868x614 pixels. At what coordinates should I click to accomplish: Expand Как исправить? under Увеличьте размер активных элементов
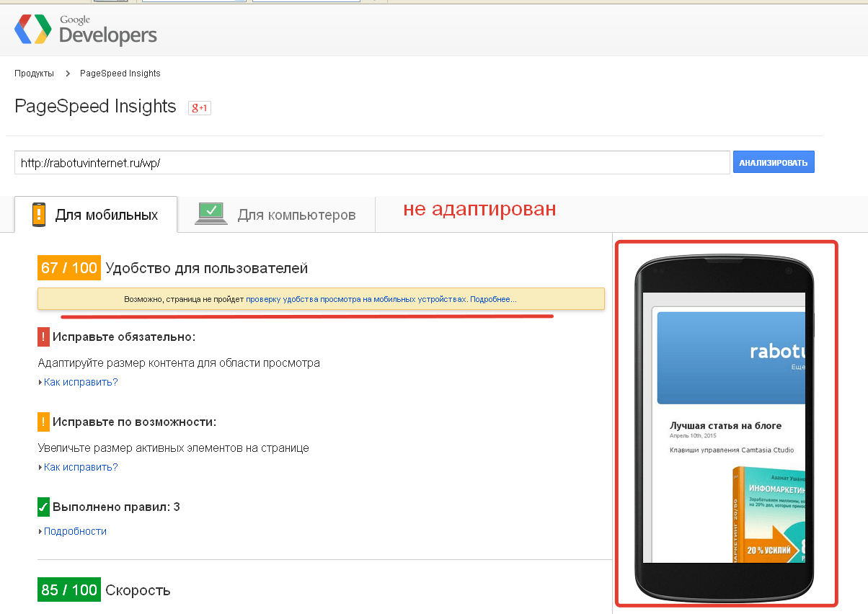pos(80,467)
